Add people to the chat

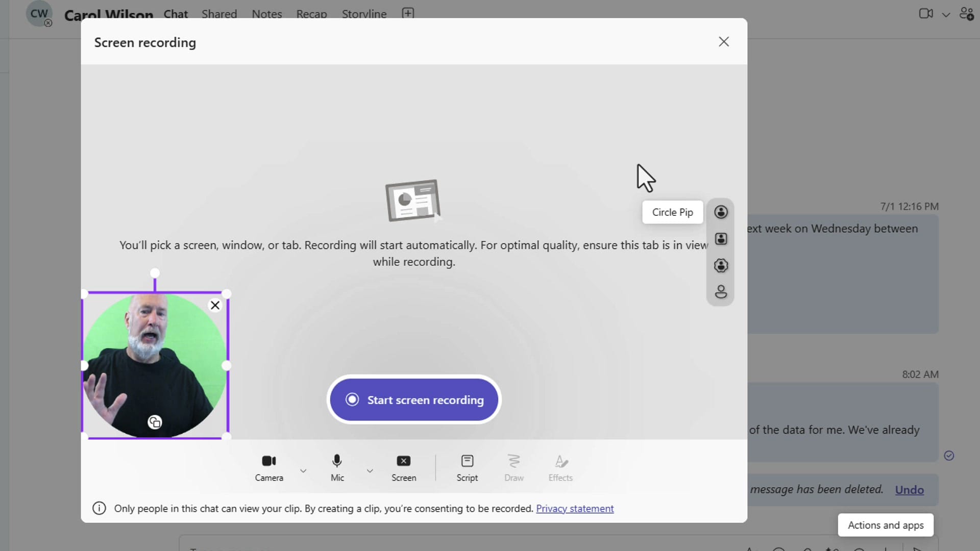click(x=966, y=14)
